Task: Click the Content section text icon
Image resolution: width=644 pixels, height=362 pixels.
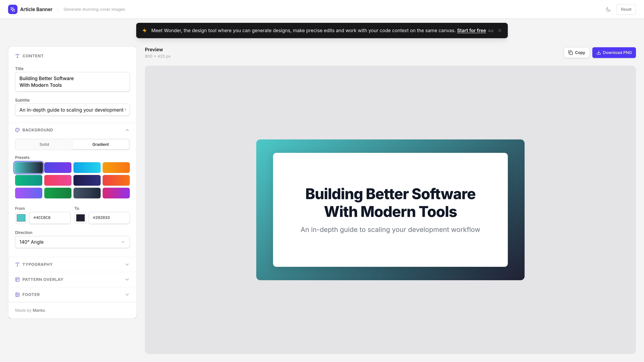Action: [x=17, y=56]
